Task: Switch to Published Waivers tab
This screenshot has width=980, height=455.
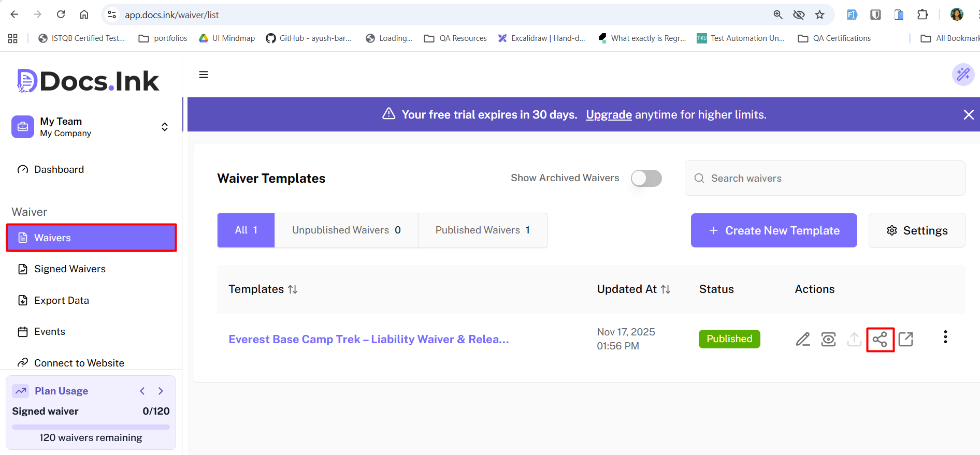Action: pos(482,230)
